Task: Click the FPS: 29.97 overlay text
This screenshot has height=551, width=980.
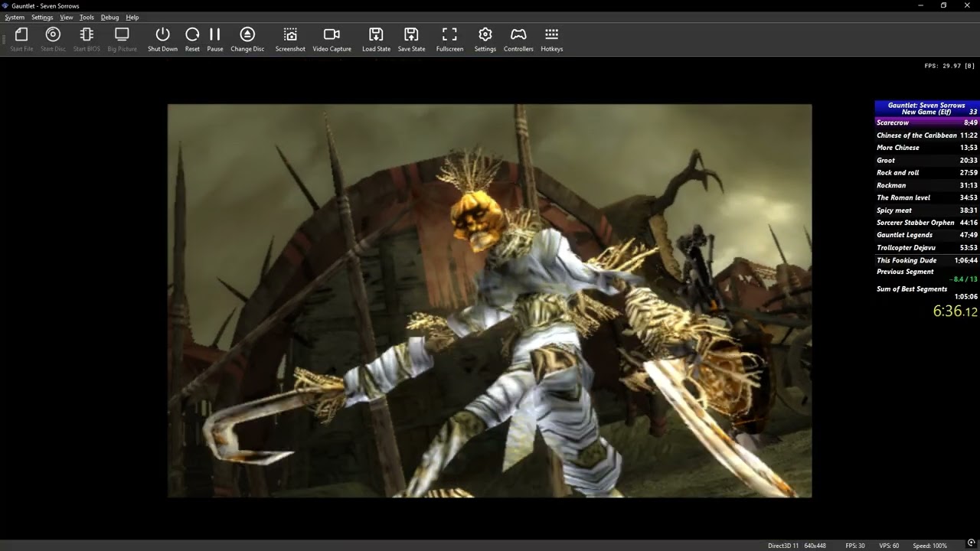Action: [949, 66]
